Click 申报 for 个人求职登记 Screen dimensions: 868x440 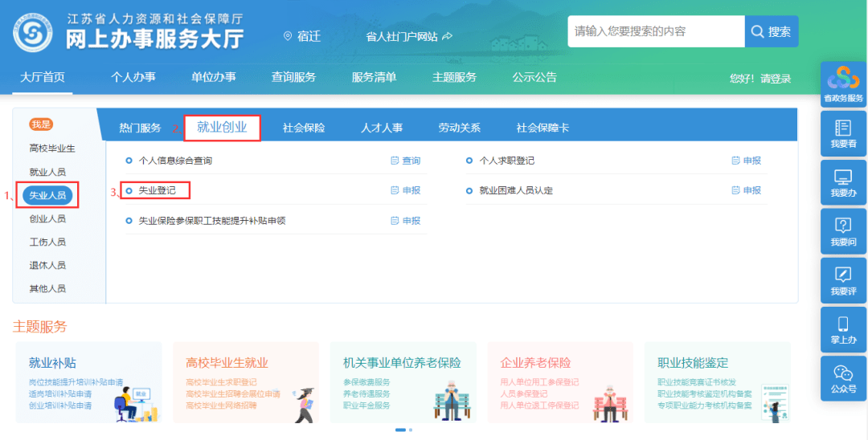pyautogui.click(x=746, y=161)
